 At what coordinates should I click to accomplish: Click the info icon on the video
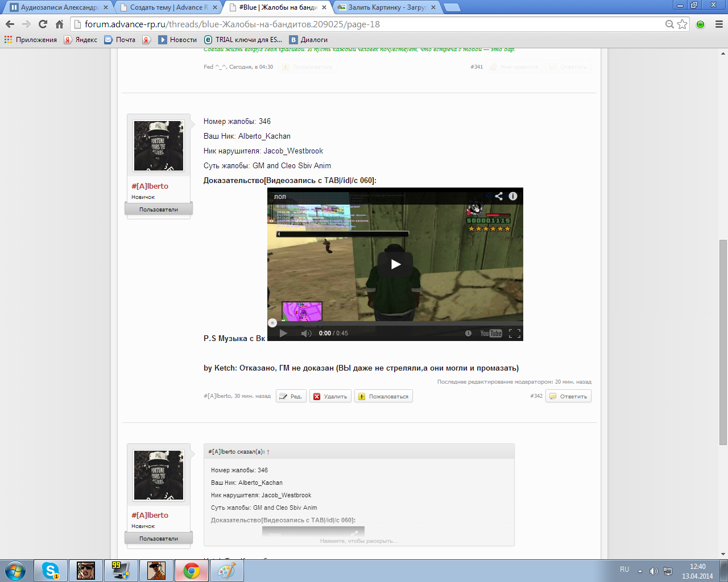pos(513,196)
